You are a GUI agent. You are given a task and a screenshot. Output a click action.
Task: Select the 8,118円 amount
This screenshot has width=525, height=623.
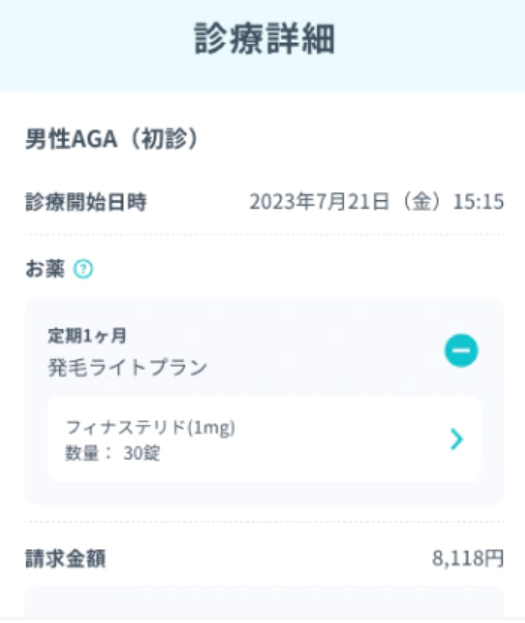coord(468,558)
